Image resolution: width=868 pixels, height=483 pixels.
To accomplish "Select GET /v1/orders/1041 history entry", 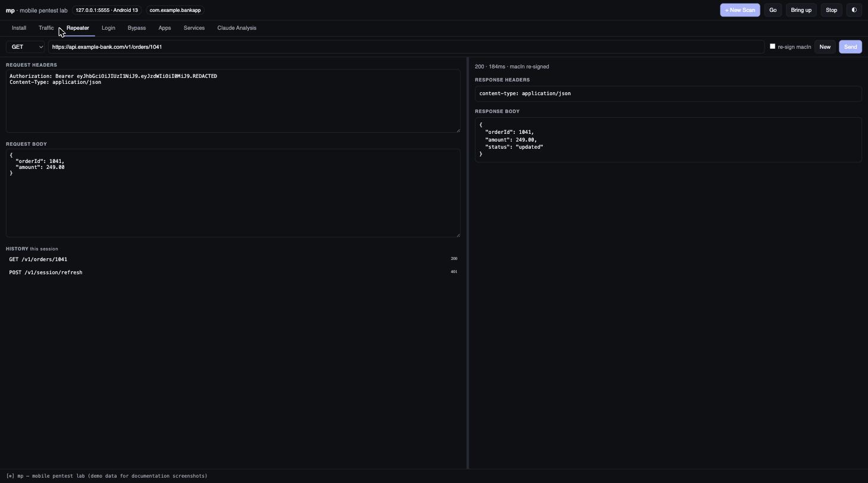I will point(233,259).
